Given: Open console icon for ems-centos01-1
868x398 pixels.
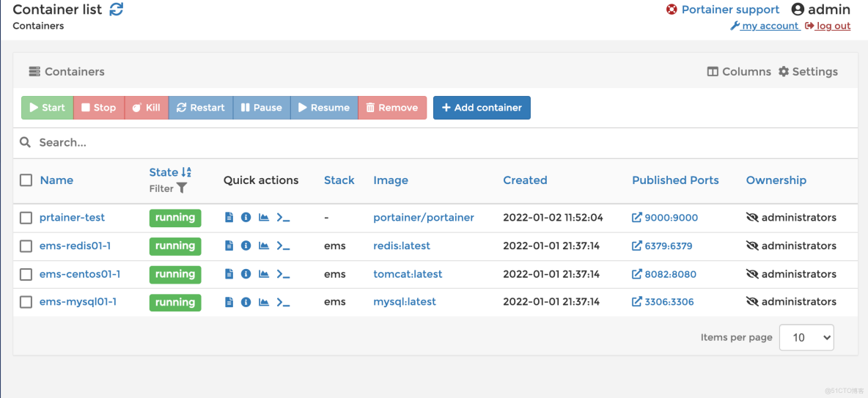Looking at the screenshot, I should tap(284, 274).
